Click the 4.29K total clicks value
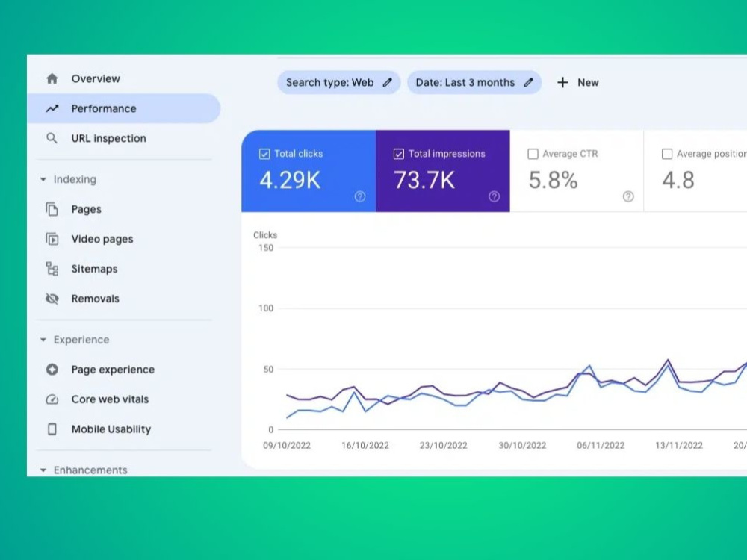 tap(290, 181)
